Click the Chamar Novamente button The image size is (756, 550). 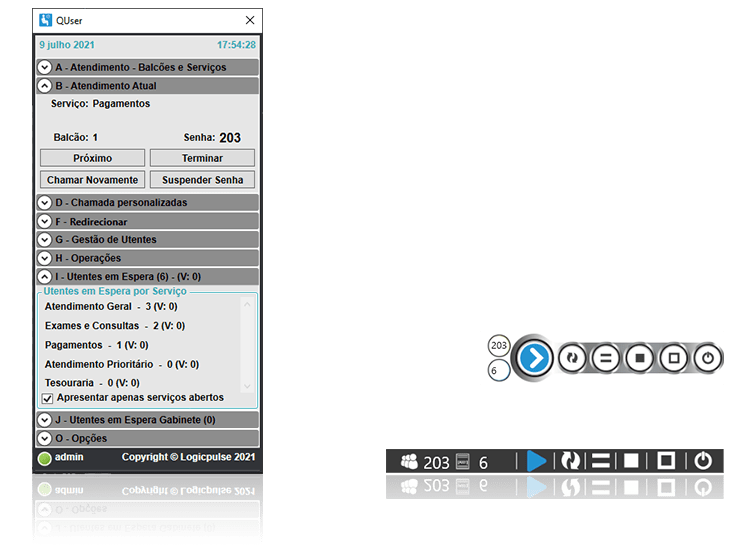point(93,180)
